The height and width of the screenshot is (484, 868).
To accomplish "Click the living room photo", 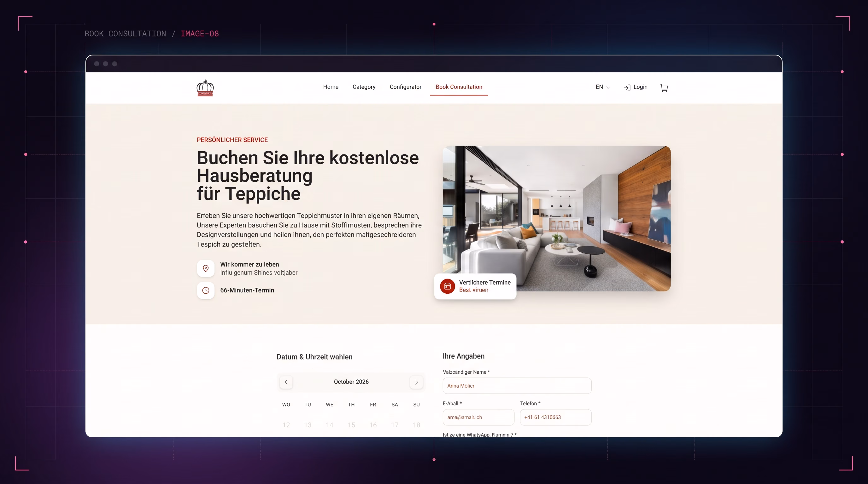I will [x=556, y=218].
